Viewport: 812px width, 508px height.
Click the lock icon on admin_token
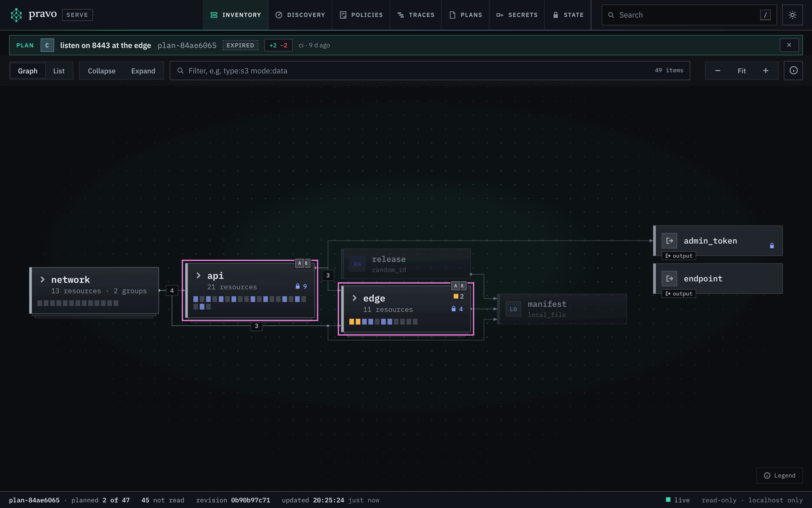pos(772,246)
